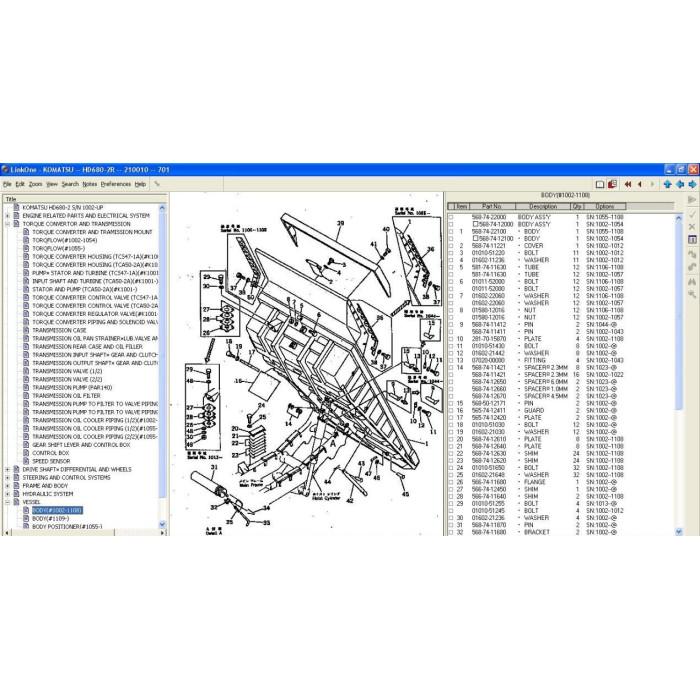Click the checkmark icon in right sidebar

coord(692,215)
